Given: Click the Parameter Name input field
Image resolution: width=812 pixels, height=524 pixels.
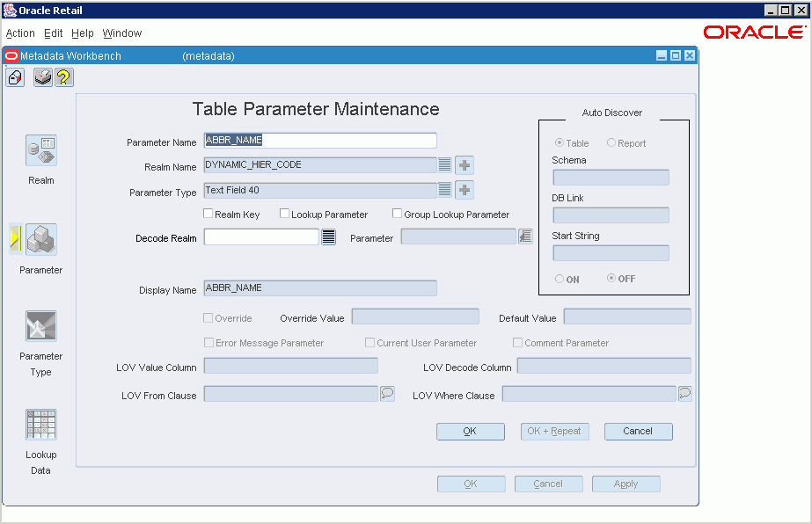Looking at the screenshot, I should point(320,141).
